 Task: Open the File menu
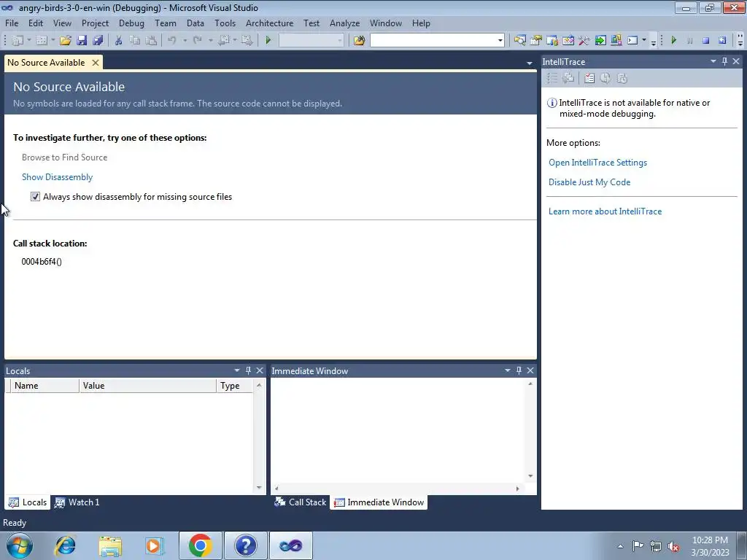(12, 23)
